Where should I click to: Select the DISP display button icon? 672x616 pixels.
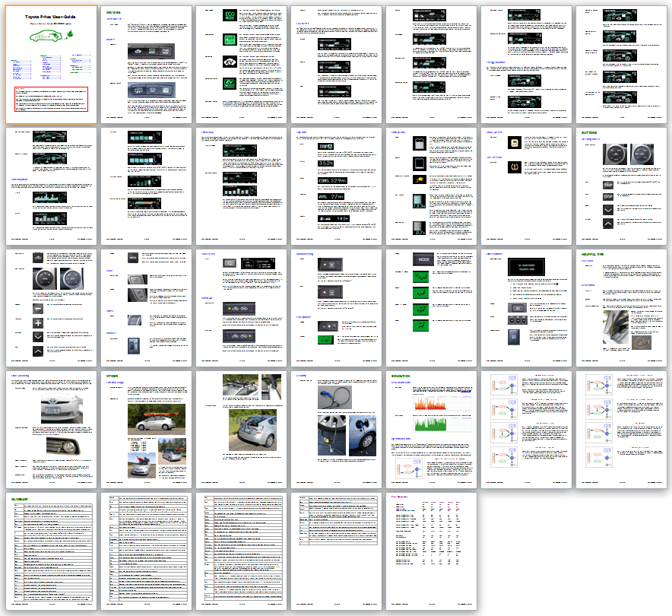tap(608, 196)
